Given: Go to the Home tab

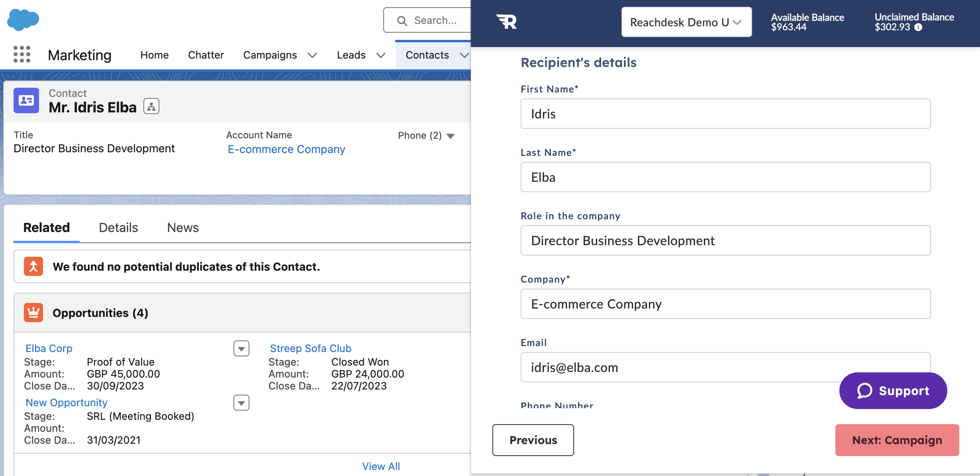Looking at the screenshot, I should pos(154,55).
